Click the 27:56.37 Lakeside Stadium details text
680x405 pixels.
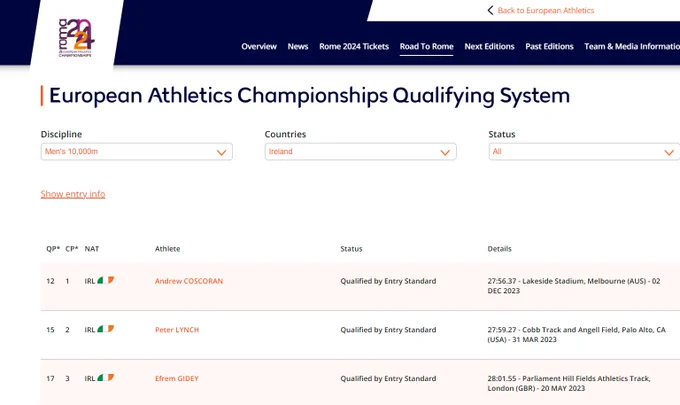(x=574, y=286)
